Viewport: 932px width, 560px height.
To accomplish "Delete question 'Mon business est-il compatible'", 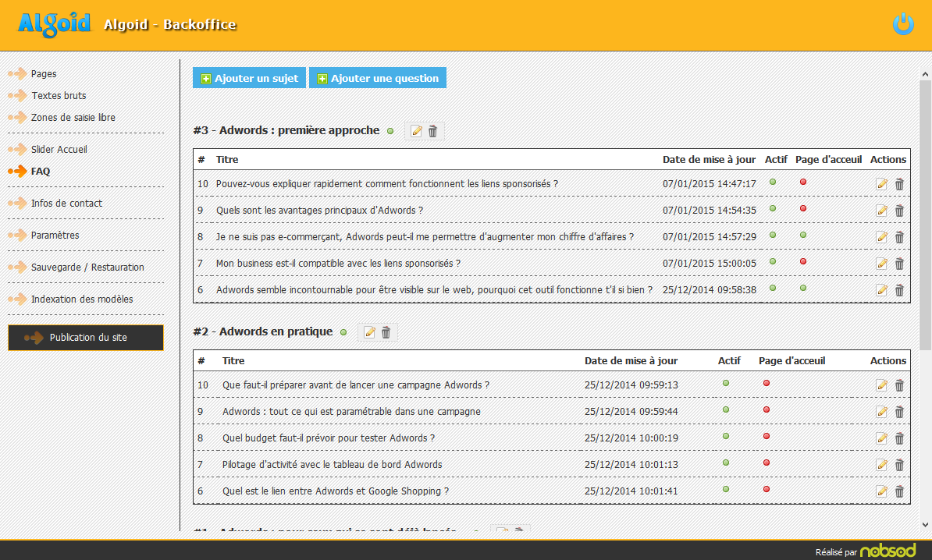I will tap(899, 264).
